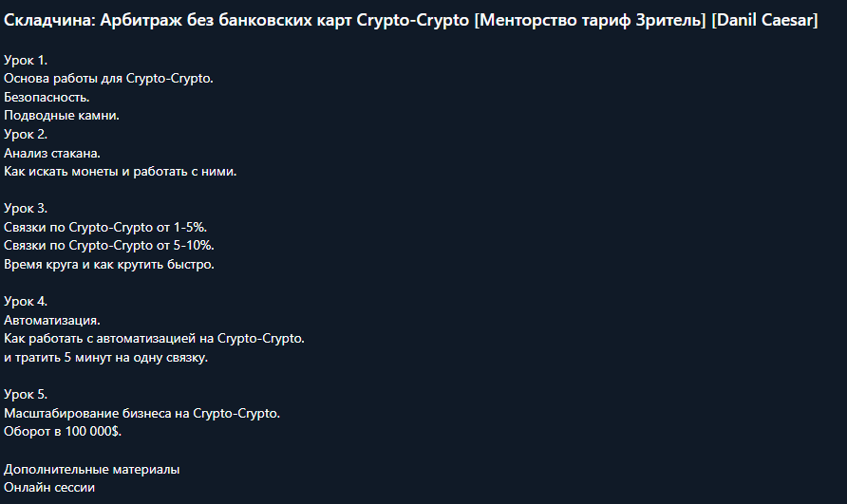The width and height of the screenshot is (847, 504).
Task: Click 'Как работать с автоматизацией на Crypto-Crypto.'
Action: point(154,339)
